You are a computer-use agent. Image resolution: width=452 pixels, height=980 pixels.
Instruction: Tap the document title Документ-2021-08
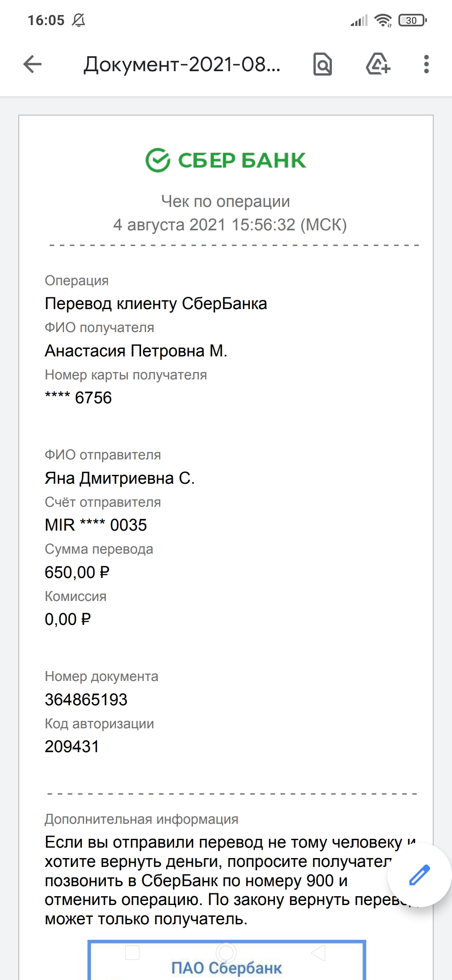click(182, 64)
